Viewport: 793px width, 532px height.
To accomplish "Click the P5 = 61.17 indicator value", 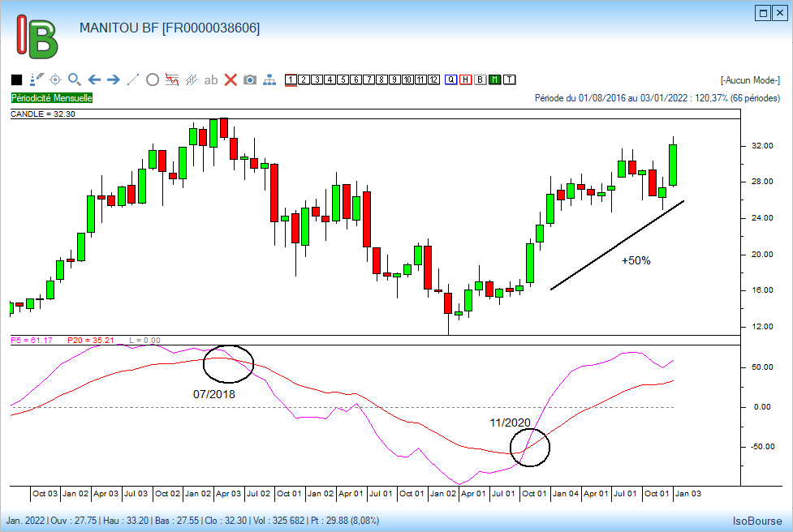I will pos(32,341).
